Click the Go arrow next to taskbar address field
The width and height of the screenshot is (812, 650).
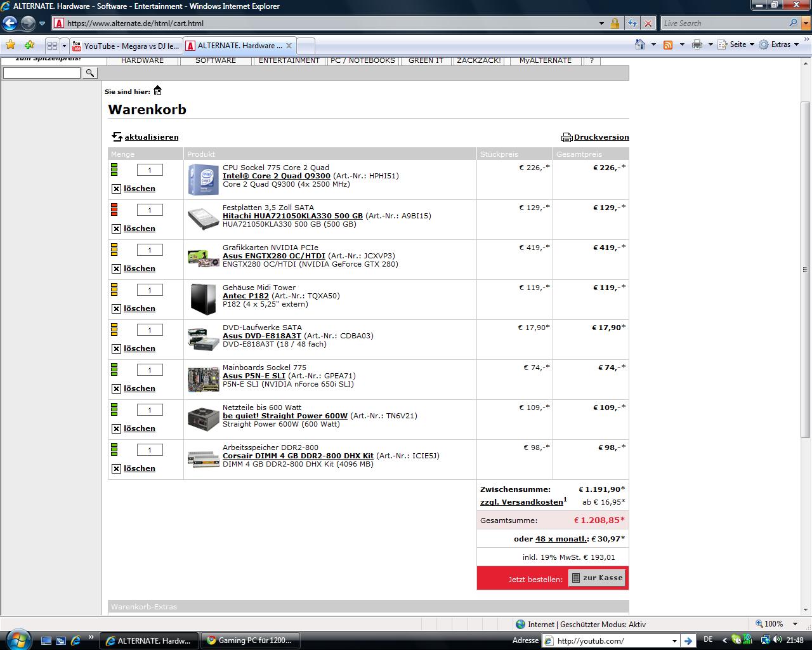click(x=688, y=640)
